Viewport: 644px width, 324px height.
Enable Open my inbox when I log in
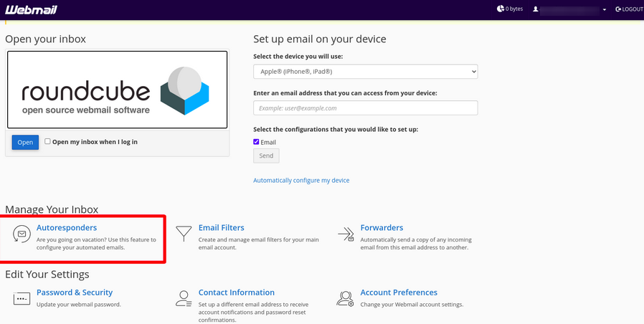(48, 141)
